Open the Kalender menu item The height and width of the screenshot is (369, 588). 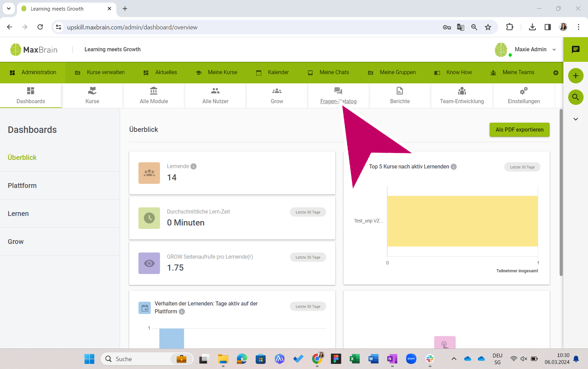272,72
